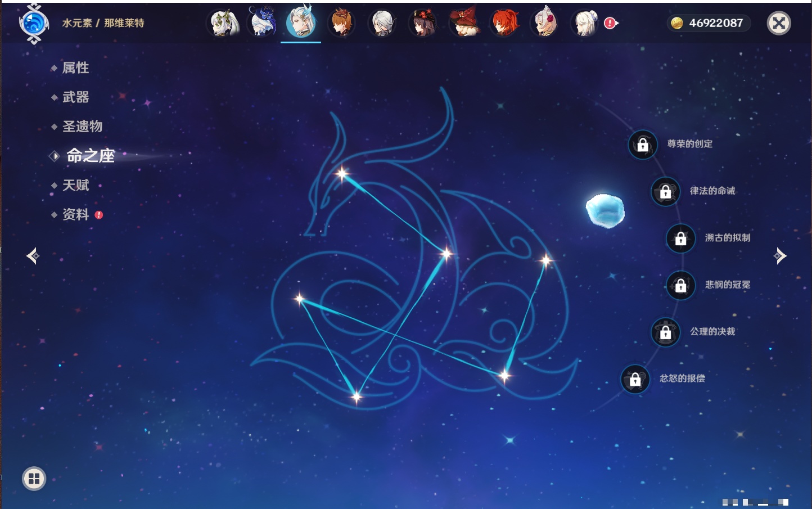This screenshot has height=509, width=812.
Task: Select Furina's portrait with the blue hat
Action: point(262,23)
